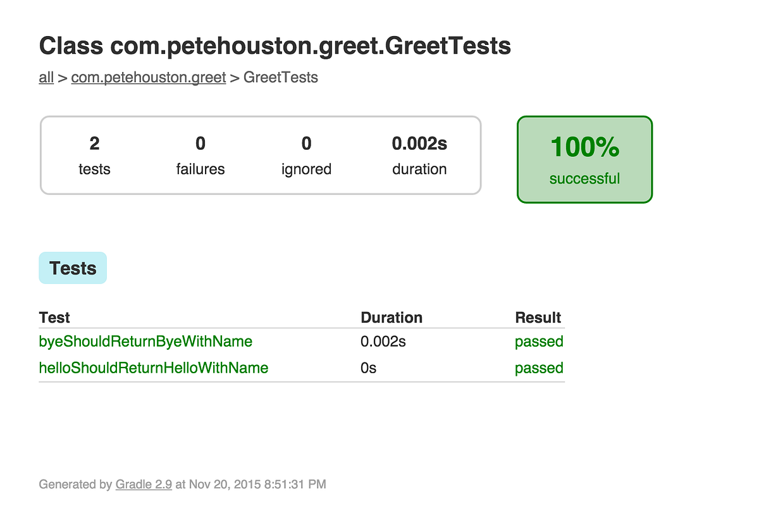The image size is (759, 532).
Task: Click the GreetTests breadcrumb label
Action: tap(280, 77)
